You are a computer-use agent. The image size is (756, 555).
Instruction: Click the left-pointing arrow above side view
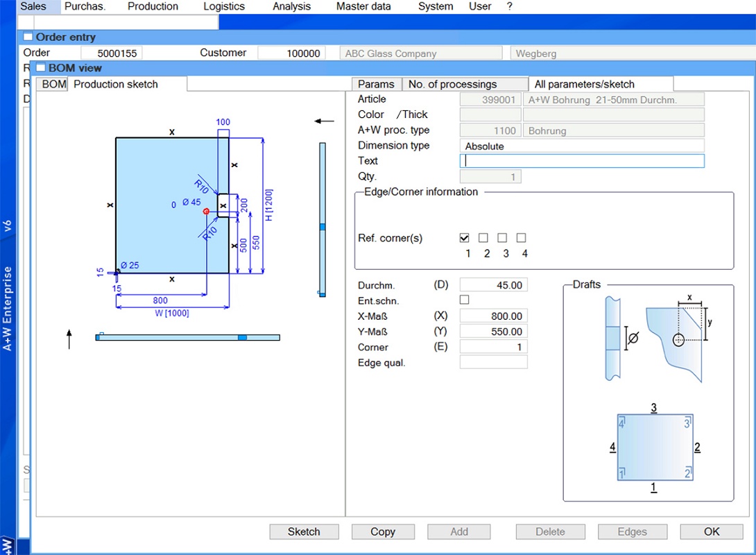coord(324,121)
